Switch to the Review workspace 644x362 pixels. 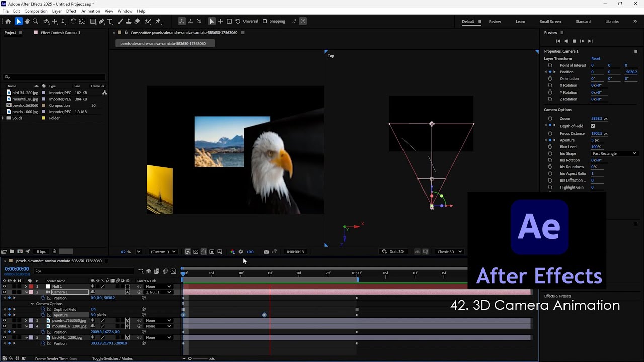[495, 22]
